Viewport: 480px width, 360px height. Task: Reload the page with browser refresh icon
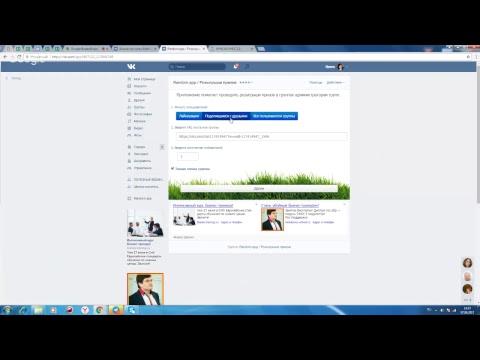(x=19, y=57)
